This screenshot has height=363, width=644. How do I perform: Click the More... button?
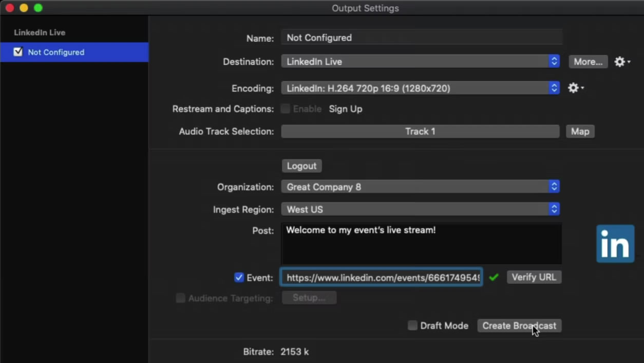pos(588,62)
